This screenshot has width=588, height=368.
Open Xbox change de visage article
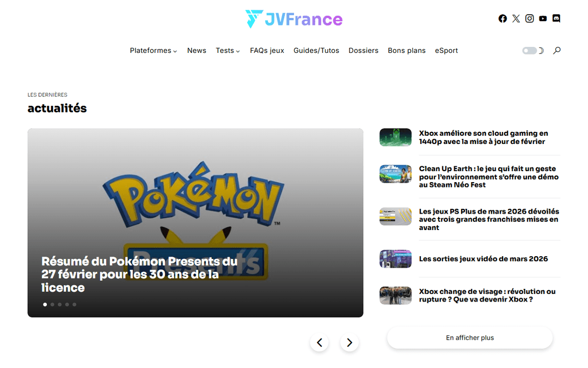(487, 295)
